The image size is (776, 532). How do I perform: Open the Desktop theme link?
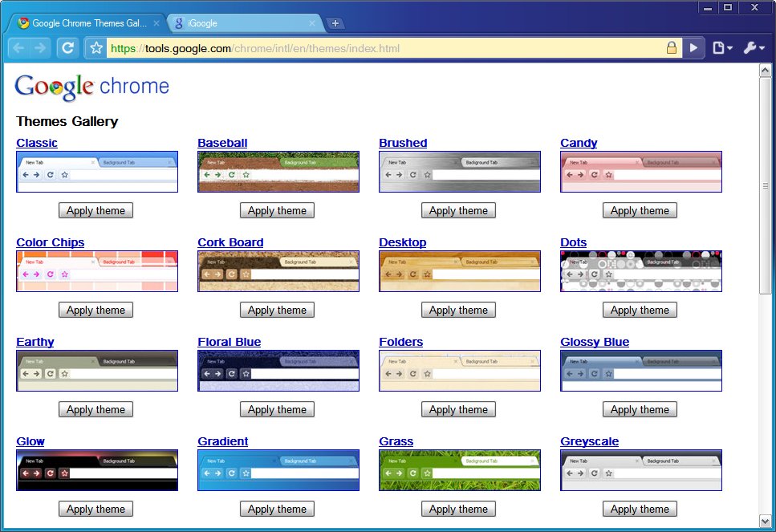[x=402, y=242]
